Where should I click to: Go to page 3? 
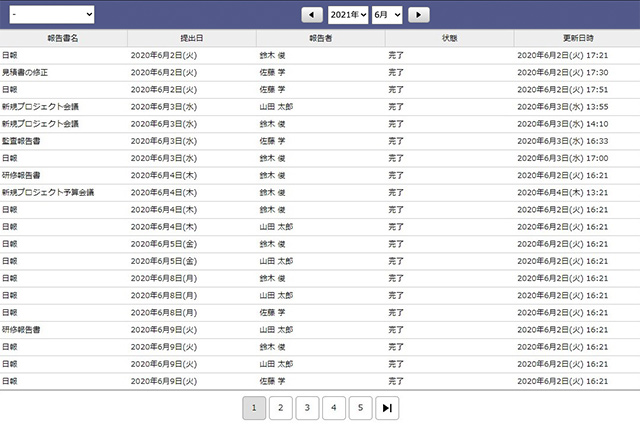click(x=307, y=408)
